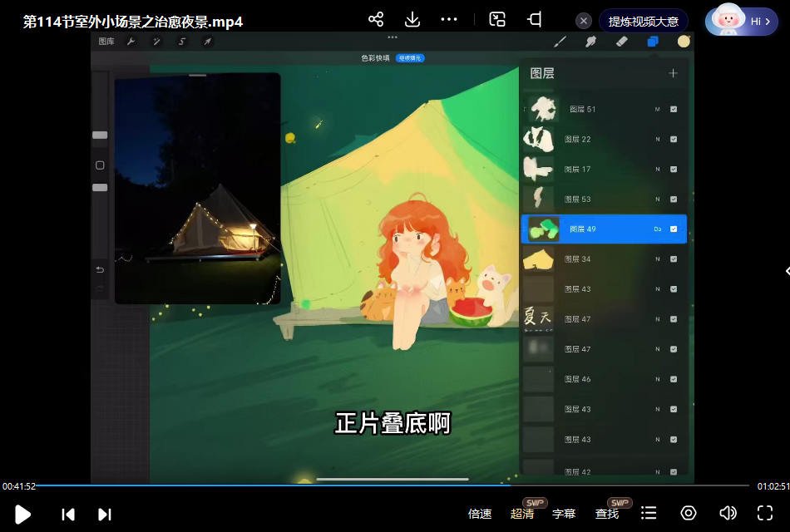Viewport: 790px width, 532px height.
Task: Click the share icon in the top bar
Action: (375, 18)
